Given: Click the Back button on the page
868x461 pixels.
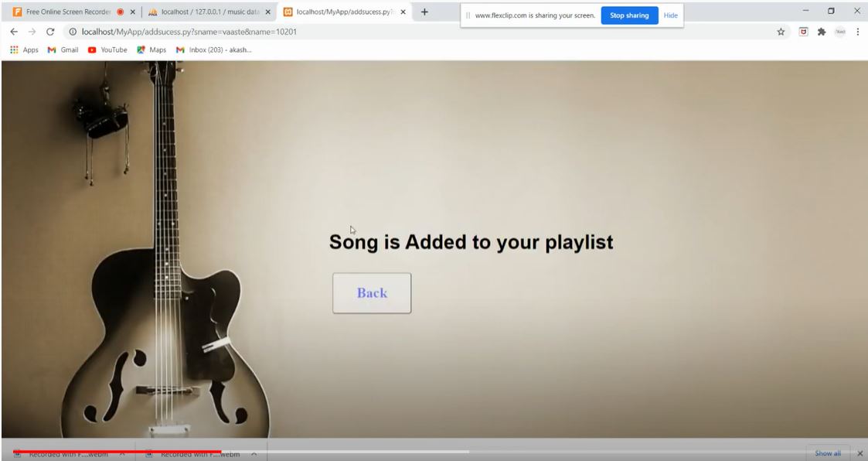Looking at the screenshot, I should pyautogui.click(x=371, y=292).
